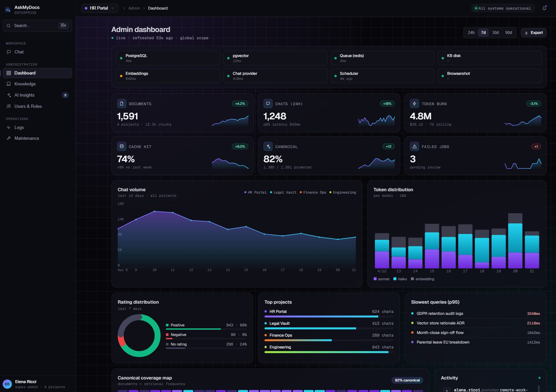The width and height of the screenshot is (556, 392).
Task: Open Users & Roles page
Action: (37, 106)
